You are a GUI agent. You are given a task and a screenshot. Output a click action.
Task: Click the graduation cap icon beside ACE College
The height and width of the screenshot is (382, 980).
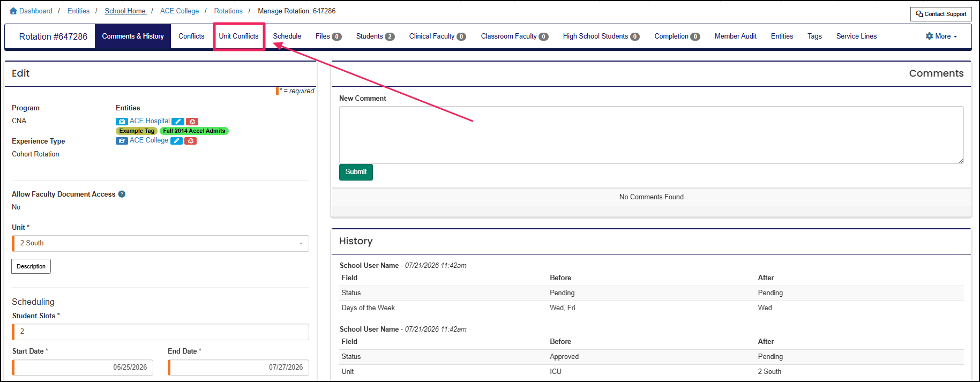[122, 141]
